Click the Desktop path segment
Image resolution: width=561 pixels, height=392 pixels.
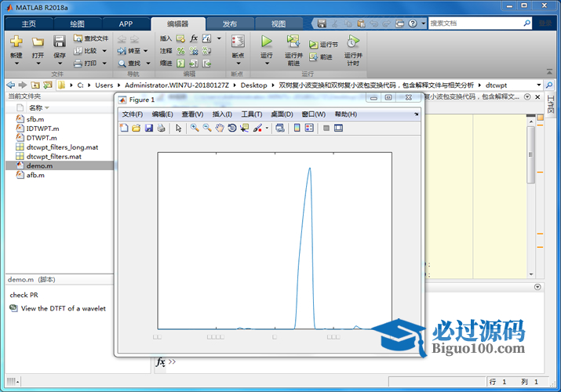click(253, 85)
